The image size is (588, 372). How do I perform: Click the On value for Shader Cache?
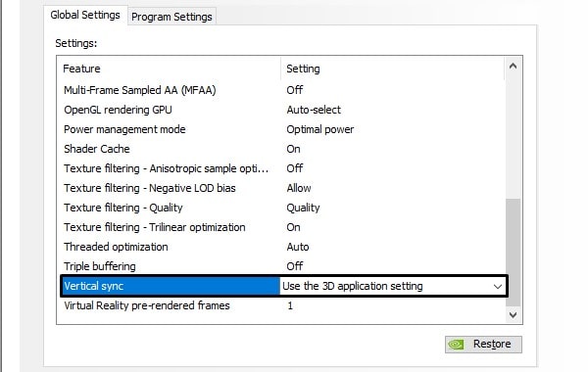coord(293,149)
